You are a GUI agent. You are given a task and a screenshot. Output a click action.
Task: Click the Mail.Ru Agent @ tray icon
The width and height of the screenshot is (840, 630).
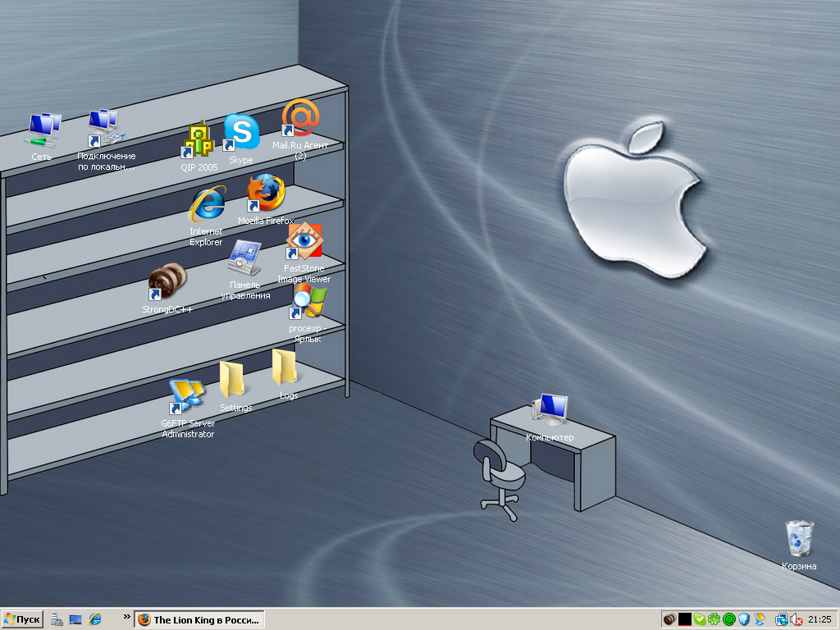tap(729, 620)
